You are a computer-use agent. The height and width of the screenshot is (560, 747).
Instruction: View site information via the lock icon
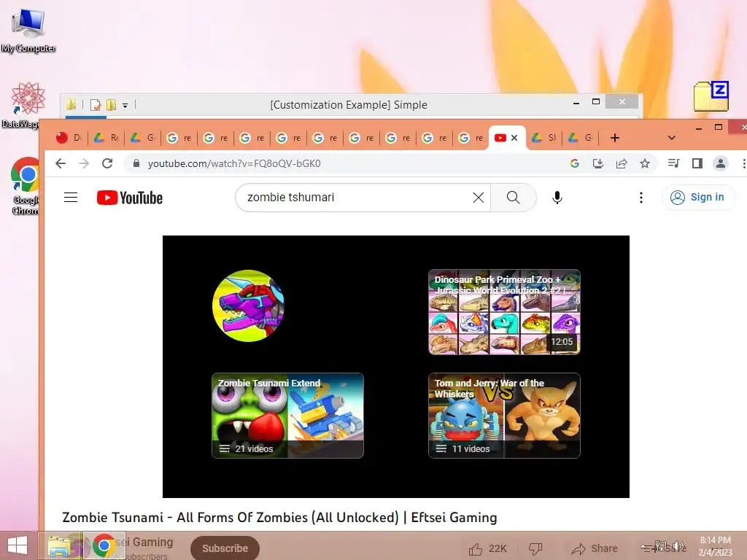coord(136,164)
